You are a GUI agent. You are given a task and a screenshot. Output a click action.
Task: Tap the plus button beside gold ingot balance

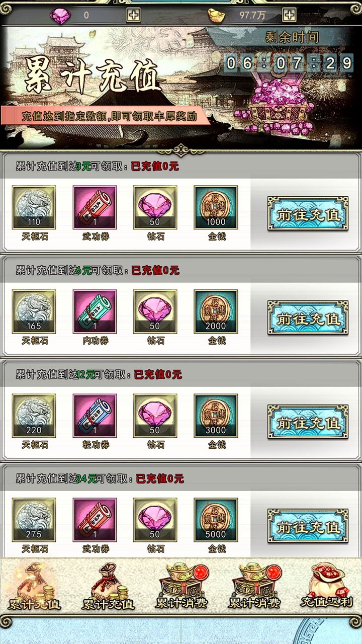(x=289, y=15)
